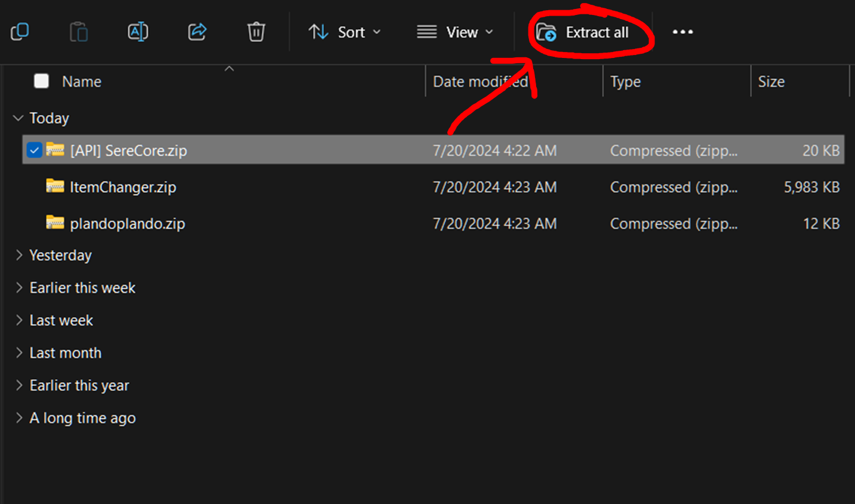Uncheck the [API] SereCore.zip checkbox
855x504 pixels.
pyautogui.click(x=34, y=150)
